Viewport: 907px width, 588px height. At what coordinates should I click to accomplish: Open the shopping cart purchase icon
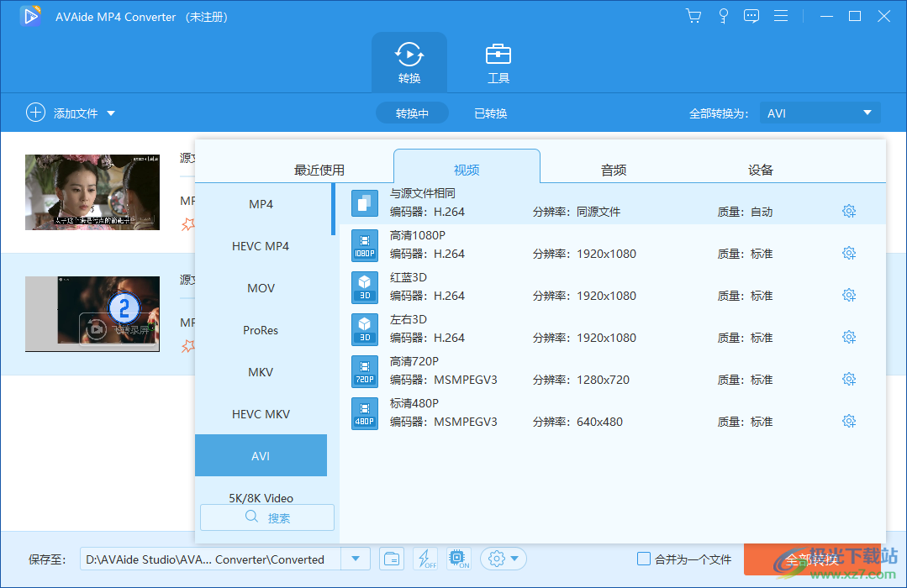(693, 16)
